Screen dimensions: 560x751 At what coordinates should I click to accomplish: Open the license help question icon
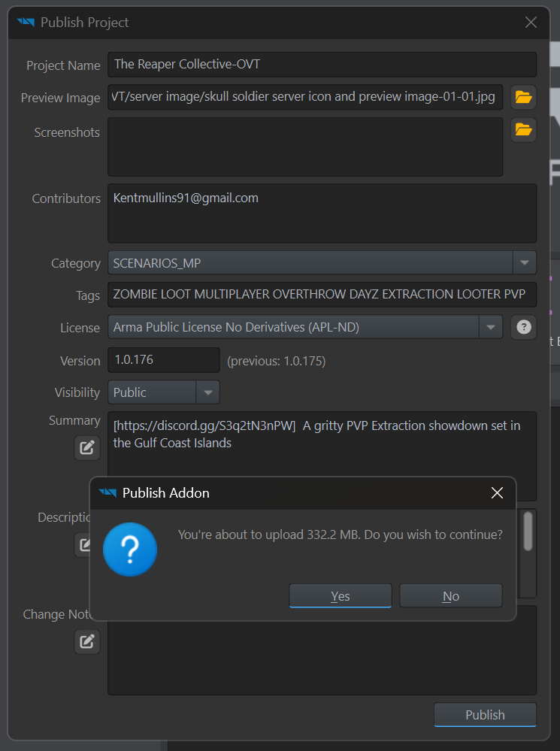[x=524, y=327]
